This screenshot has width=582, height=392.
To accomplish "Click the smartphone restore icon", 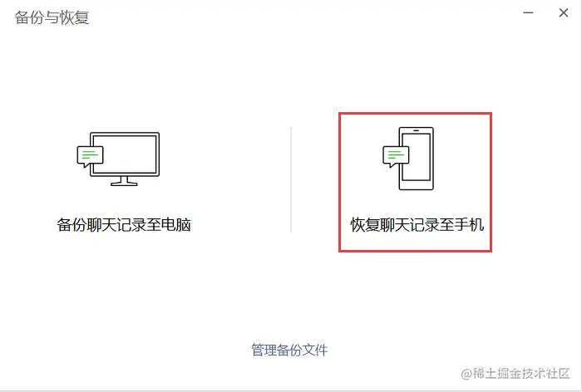I will pyautogui.click(x=408, y=159).
